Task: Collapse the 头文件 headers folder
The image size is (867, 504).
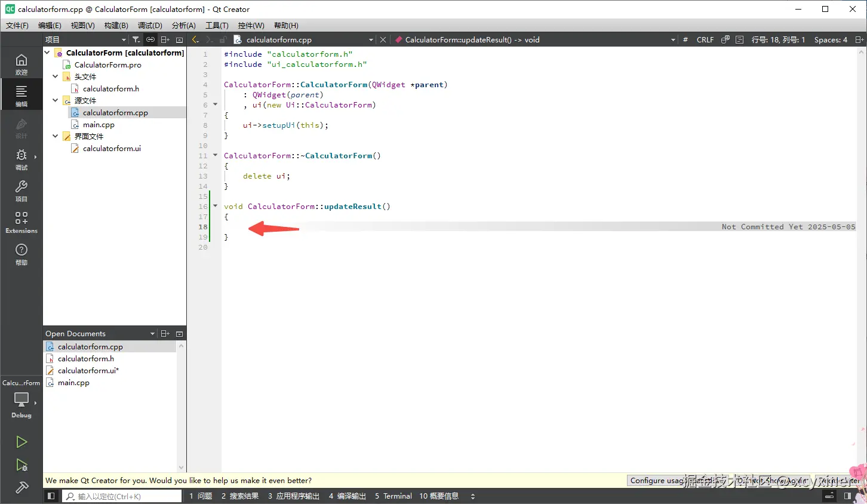Action: (x=56, y=76)
